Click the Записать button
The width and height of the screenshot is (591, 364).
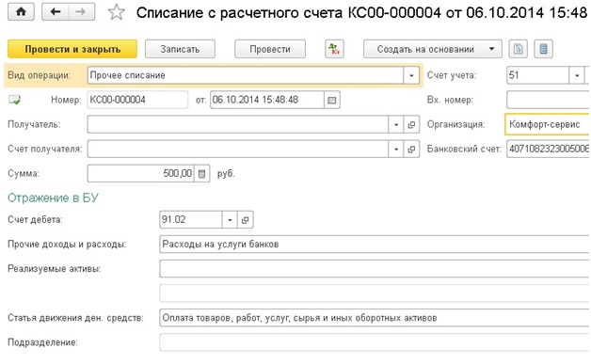(180, 49)
